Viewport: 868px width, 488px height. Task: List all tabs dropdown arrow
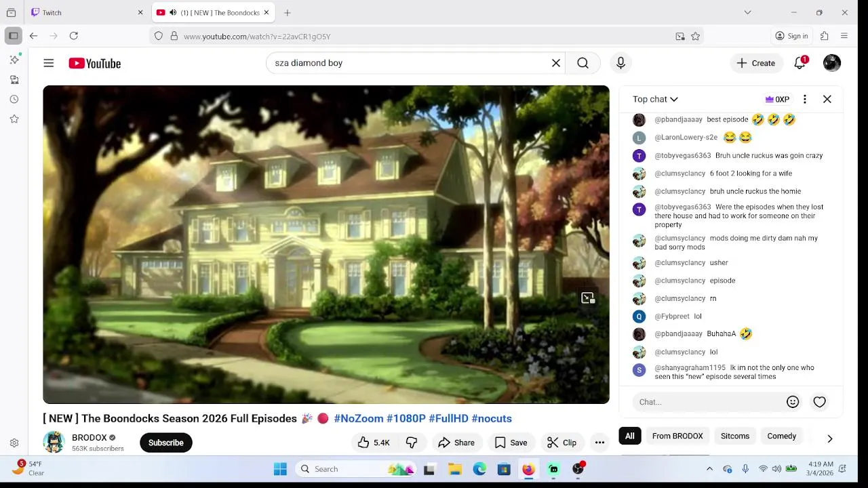(x=747, y=12)
